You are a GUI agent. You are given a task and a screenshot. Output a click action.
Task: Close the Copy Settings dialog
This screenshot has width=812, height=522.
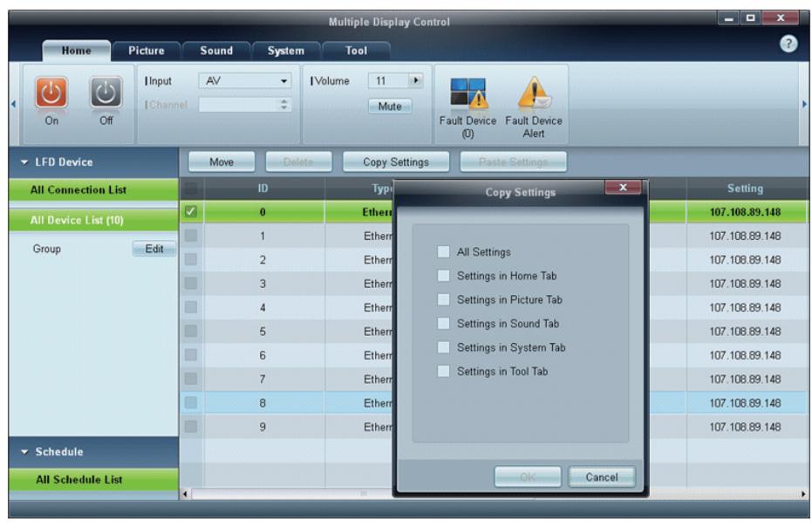tap(623, 187)
